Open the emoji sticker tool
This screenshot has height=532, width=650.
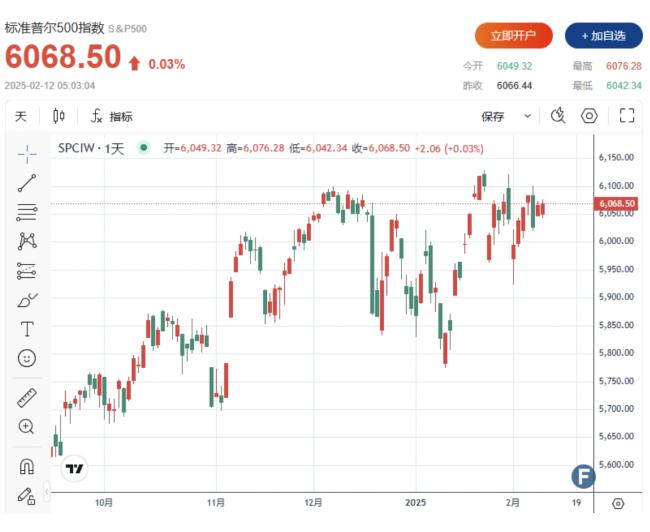point(27,358)
